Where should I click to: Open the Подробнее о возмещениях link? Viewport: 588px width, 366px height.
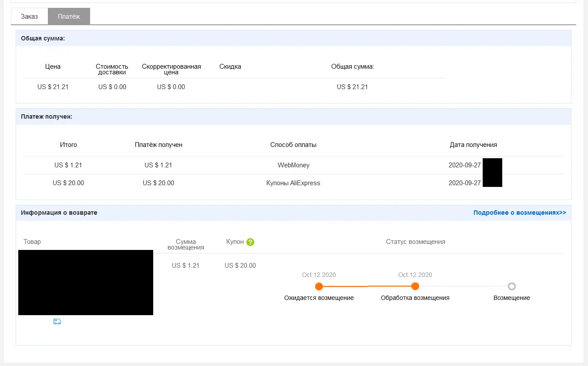[x=520, y=213]
